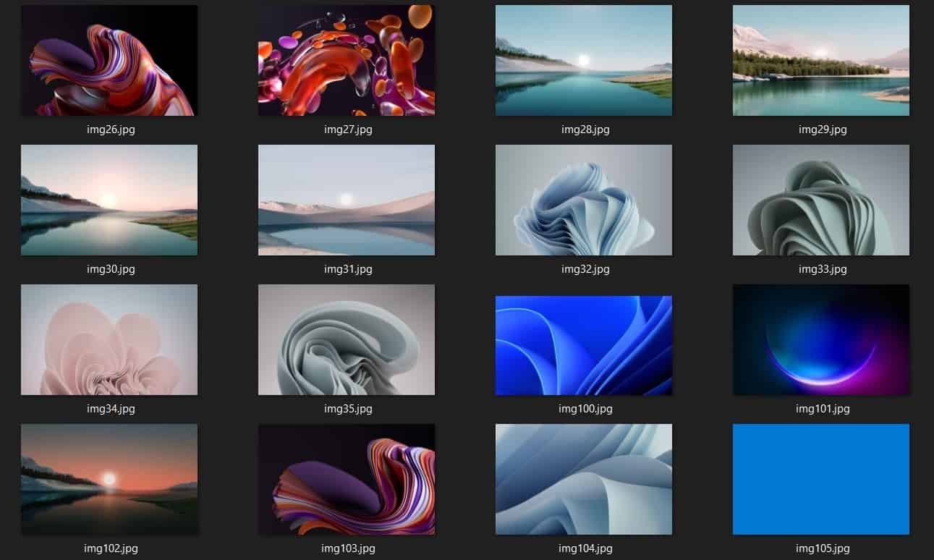934x560 pixels.
Task: Select the img28.jpg lake thumbnail
Action: [584, 60]
